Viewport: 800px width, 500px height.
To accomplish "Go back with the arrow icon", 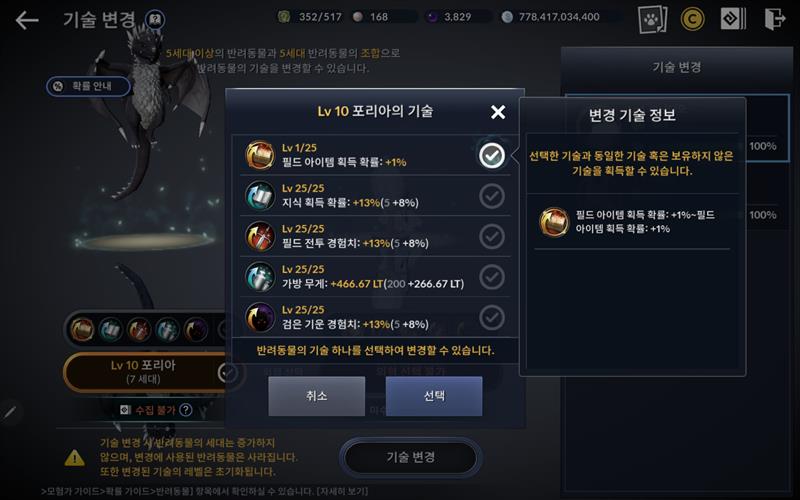I will [27, 20].
